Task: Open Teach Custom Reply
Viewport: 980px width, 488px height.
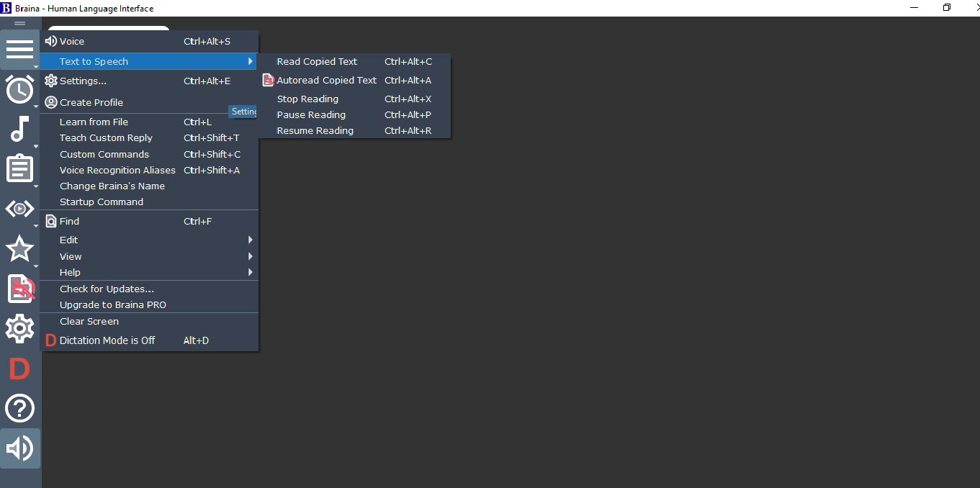Action: click(149, 137)
